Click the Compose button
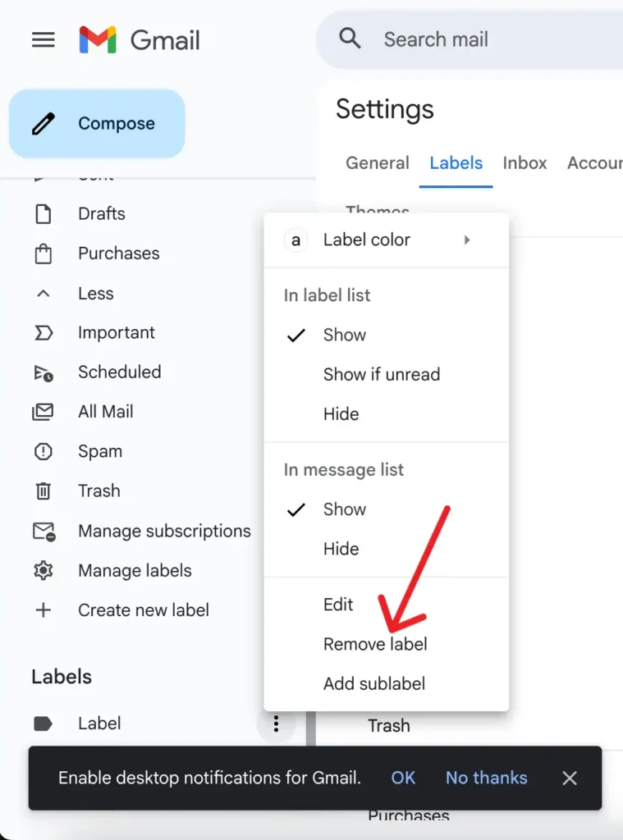 [x=97, y=124]
